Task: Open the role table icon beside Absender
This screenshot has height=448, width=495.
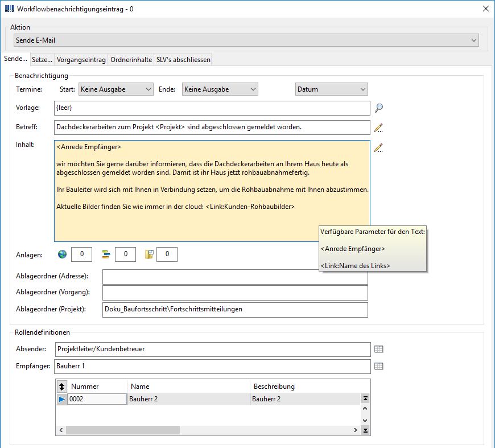Action: pyautogui.click(x=378, y=349)
